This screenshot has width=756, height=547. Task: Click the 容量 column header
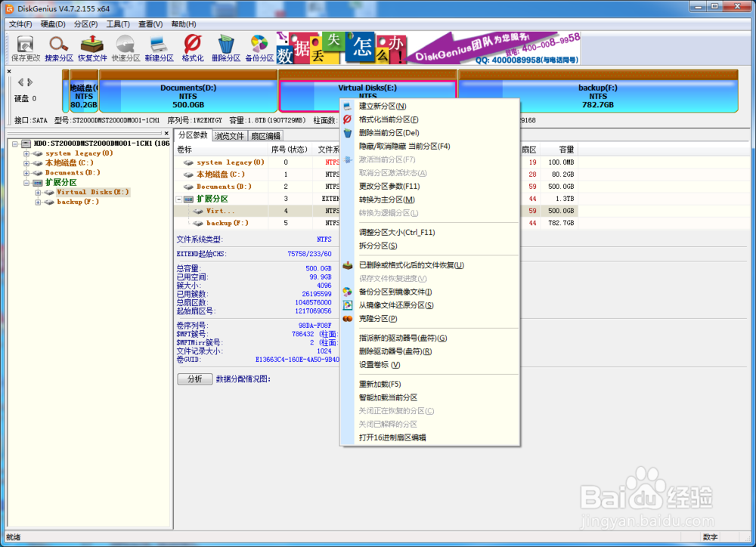tap(559, 150)
